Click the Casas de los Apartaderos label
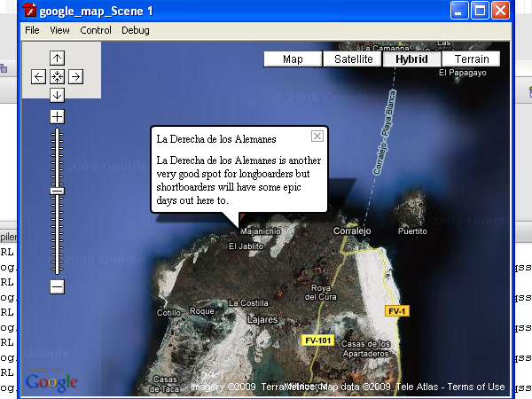 (365, 348)
